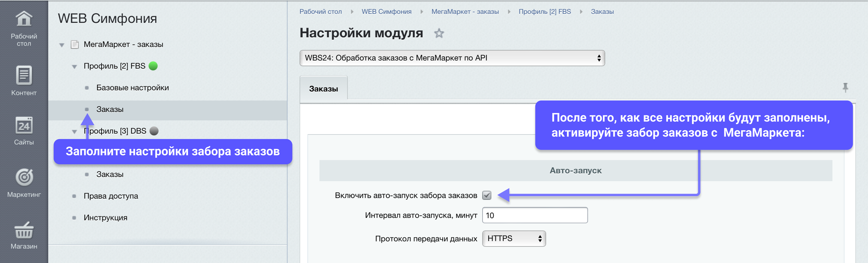Screen dimensions: 868x263
Task: Collapse the Профиль [2] FBS tree node
Action: [74, 67]
